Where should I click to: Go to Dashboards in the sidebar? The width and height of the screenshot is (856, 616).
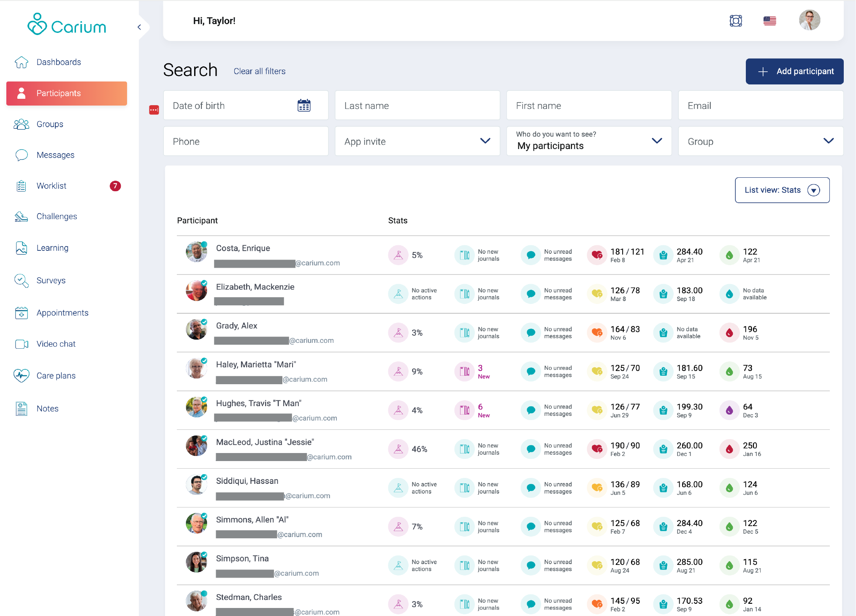pyautogui.click(x=59, y=62)
